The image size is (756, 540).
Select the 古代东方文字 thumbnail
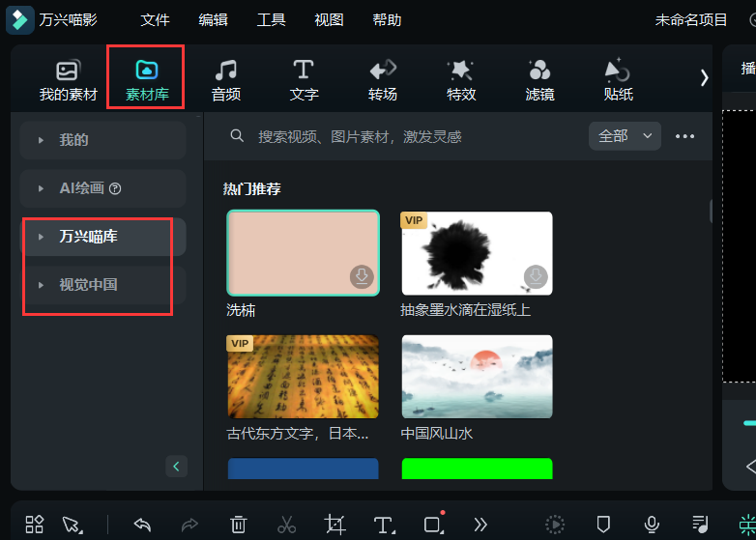click(x=304, y=377)
